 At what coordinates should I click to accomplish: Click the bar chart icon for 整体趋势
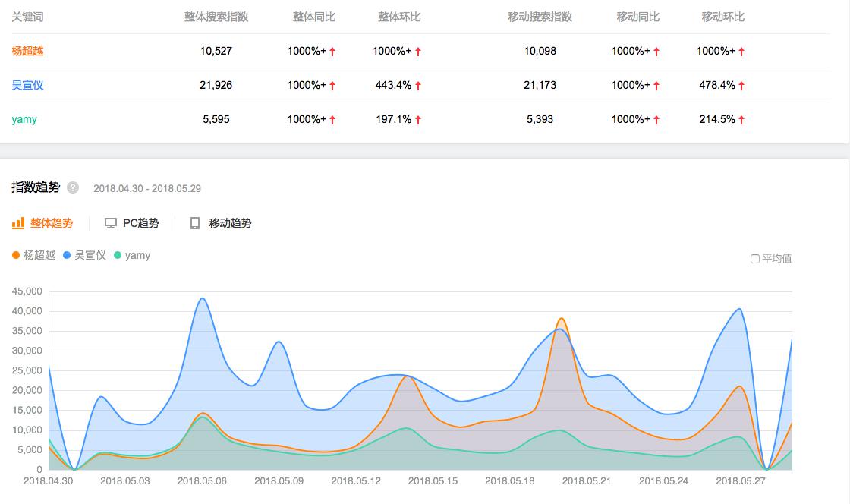point(18,223)
